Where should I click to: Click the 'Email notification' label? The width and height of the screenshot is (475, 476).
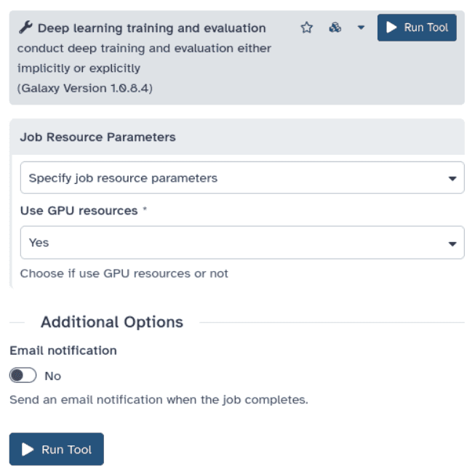click(63, 350)
